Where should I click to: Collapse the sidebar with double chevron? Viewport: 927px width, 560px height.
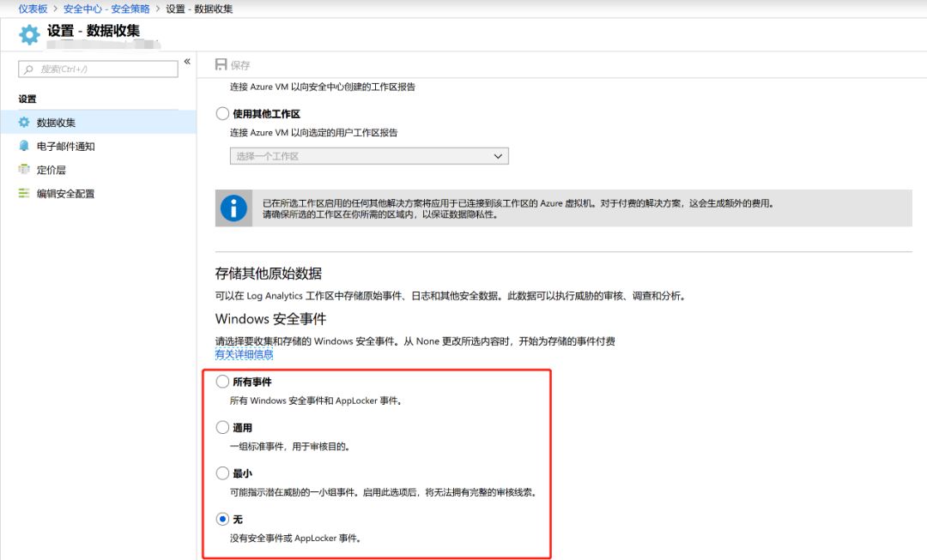pos(187,62)
